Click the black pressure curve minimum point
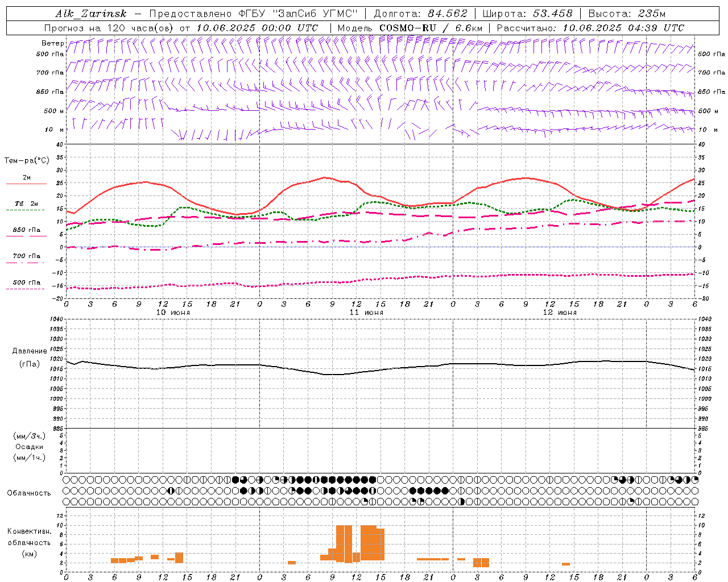 332,375
